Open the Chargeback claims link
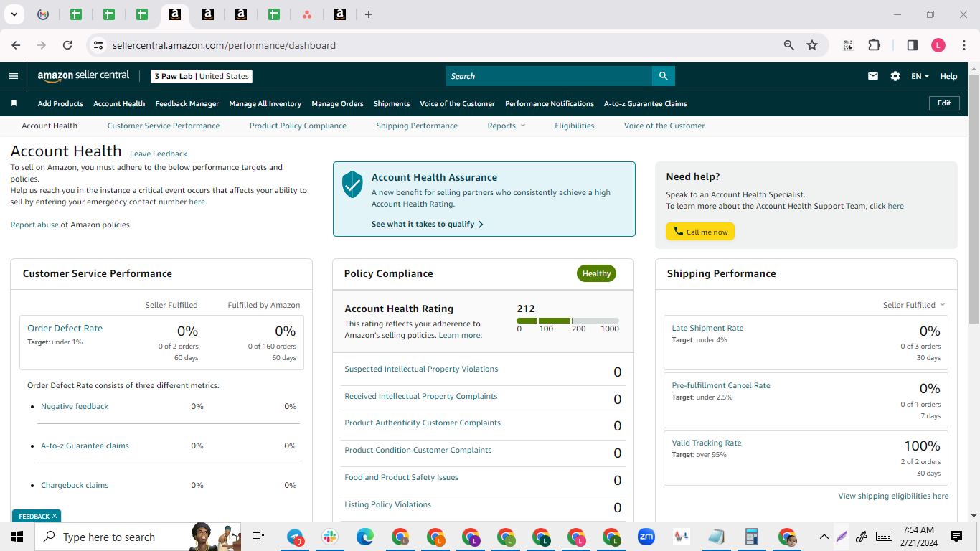The height and width of the screenshot is (551, 980). [x=75, y=485]
